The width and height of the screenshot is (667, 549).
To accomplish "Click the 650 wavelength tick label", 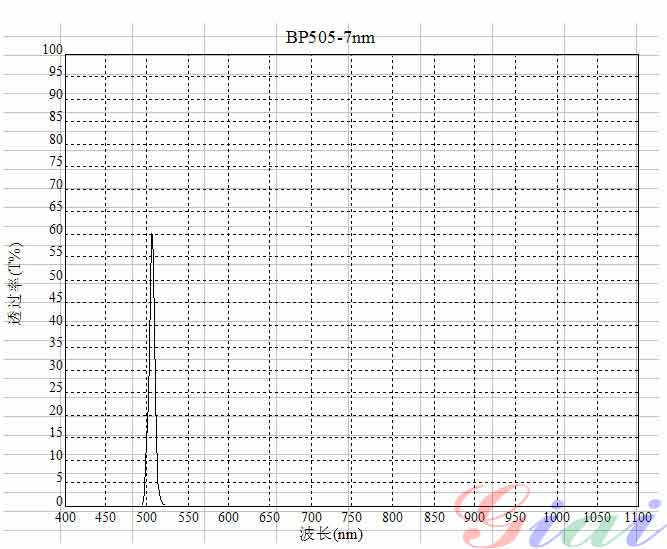I will (x=270, y=518).
